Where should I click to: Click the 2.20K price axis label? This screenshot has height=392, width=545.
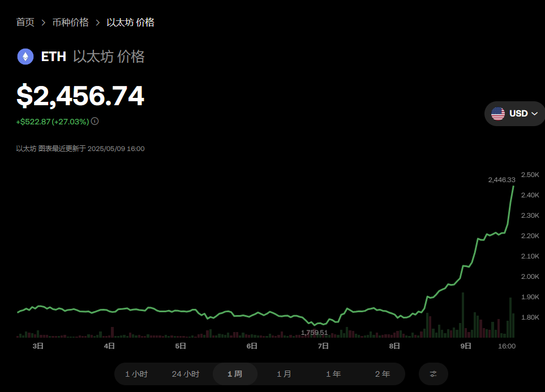tap(530, 236)
